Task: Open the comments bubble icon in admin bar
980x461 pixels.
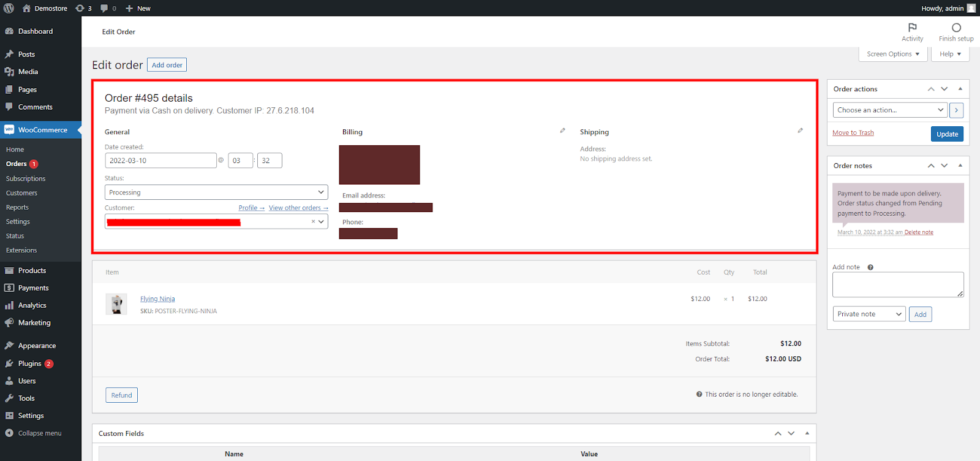Action: tap(108, 8)
